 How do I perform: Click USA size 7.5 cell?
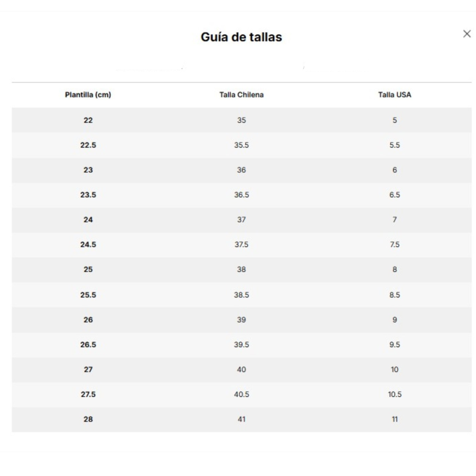click(x=394, y=245)
